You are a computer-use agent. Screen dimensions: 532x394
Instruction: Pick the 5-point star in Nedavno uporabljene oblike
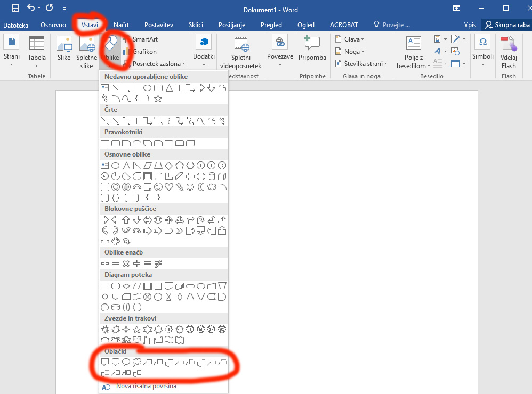pos(158,98)
